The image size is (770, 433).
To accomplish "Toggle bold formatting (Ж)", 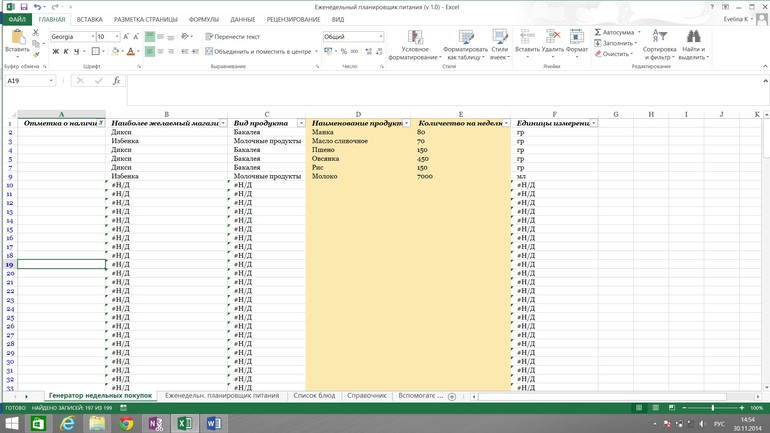I will (x=55, y=52).
